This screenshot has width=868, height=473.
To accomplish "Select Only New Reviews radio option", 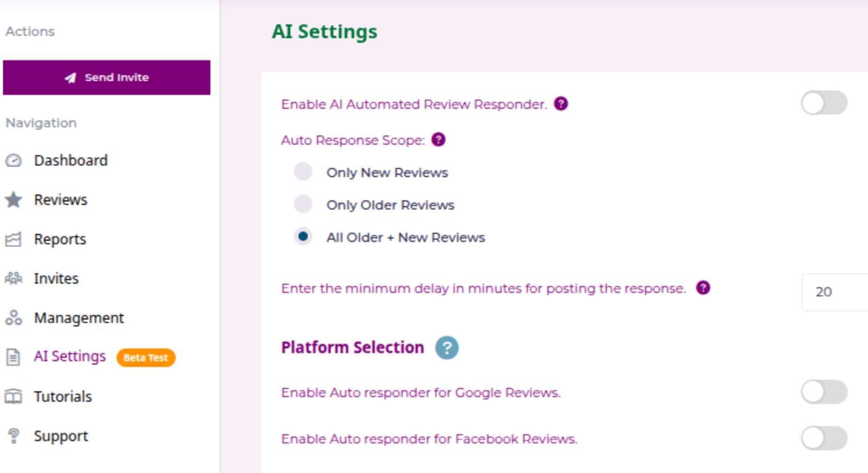I will click(x=303, y=172).
